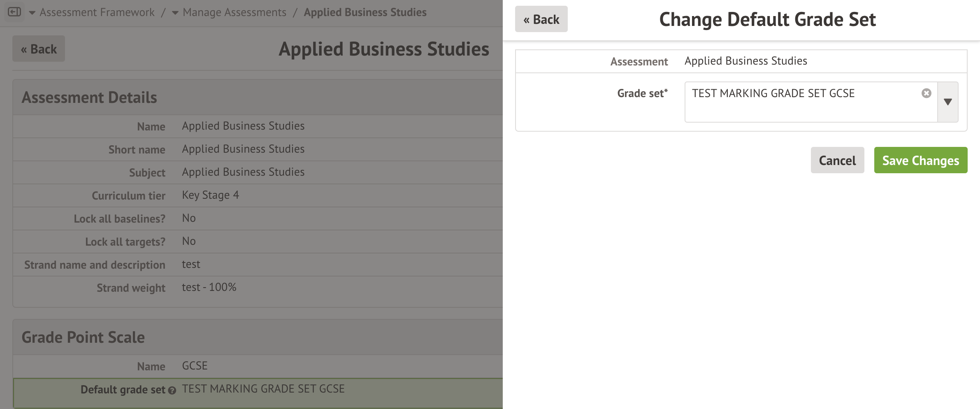Clear the selected grade set with the x icon
This screenshot has width=980, height=409.
926,93
